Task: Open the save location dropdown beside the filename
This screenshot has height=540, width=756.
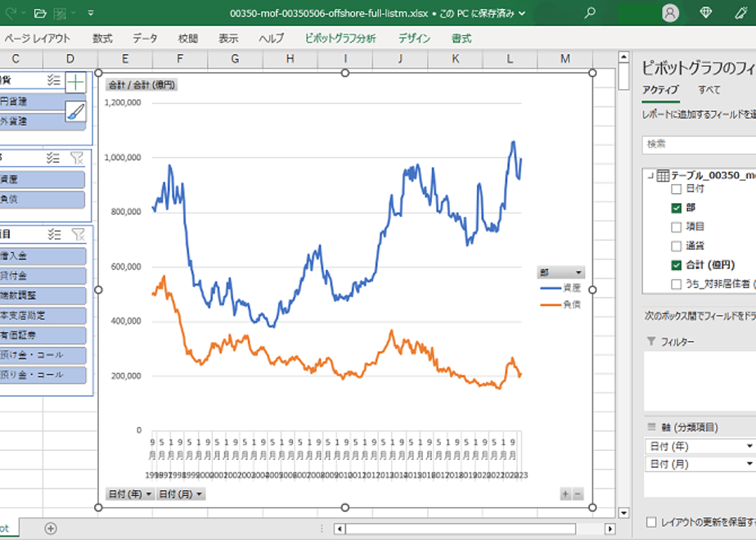Action: (522, 13)
